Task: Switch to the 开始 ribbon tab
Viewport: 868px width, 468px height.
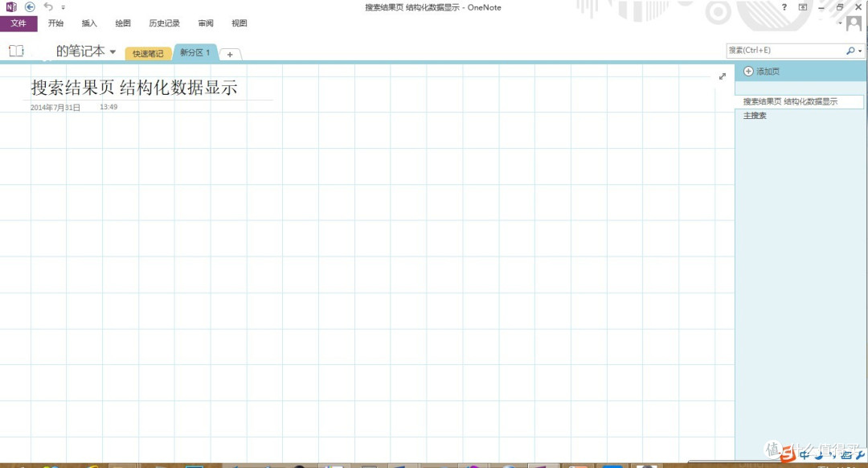Action: pyautogui.click(x=56, y=23)
